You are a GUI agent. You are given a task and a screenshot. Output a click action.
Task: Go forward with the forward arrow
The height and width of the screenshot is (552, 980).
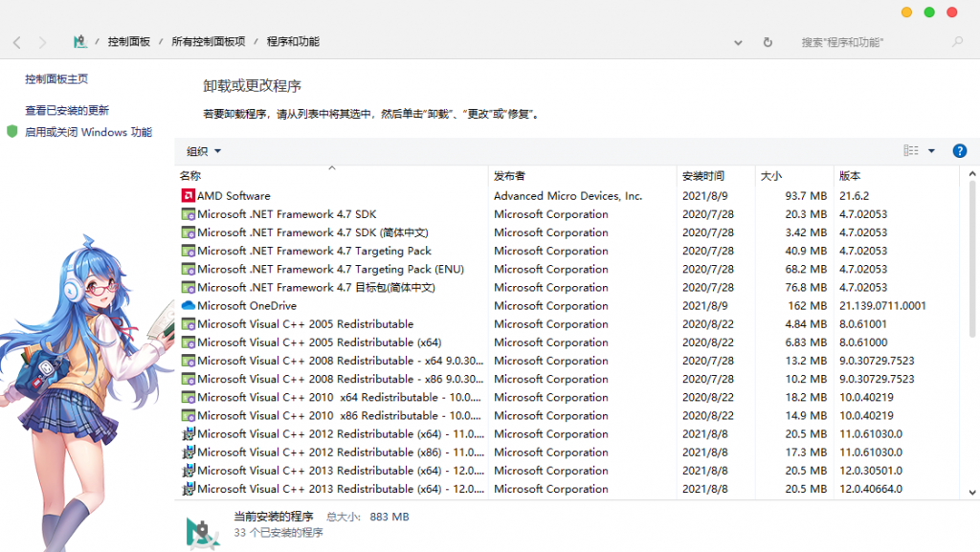(x=42, y=42)
